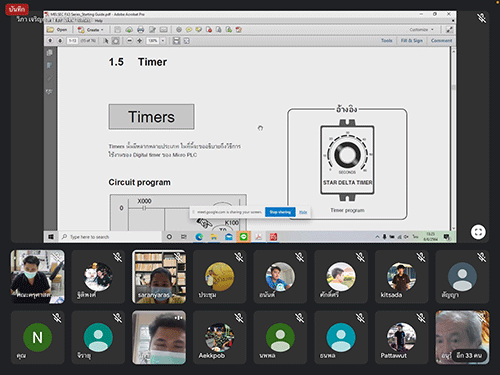Open the zoom level dropdown arrow

click(x=163, y=41)
